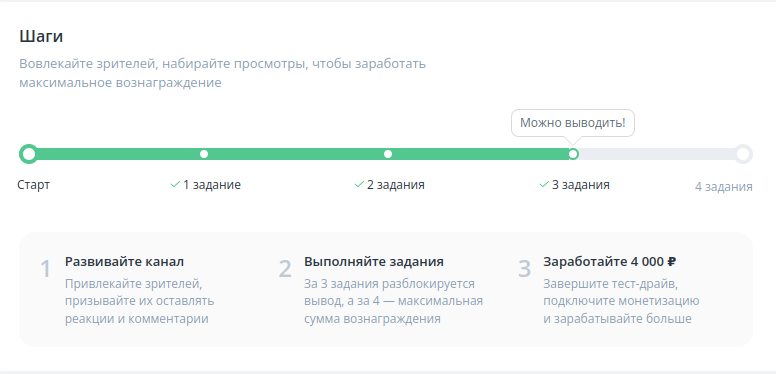This screenshot has height=374, width=776.
Task: Click the Старт marker on progress bar
Action: point(29,154)
